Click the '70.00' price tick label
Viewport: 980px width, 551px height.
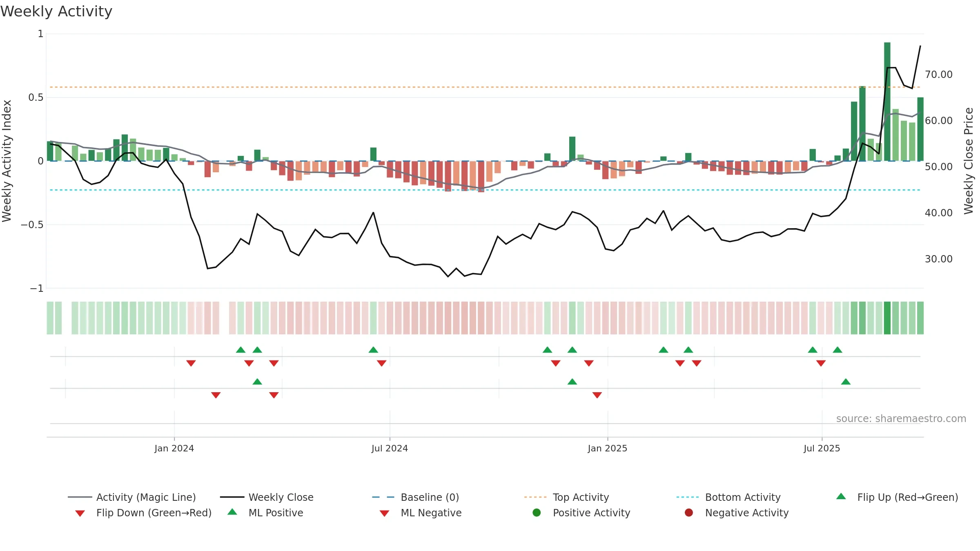pyautogui.click(x=938, y=74)
